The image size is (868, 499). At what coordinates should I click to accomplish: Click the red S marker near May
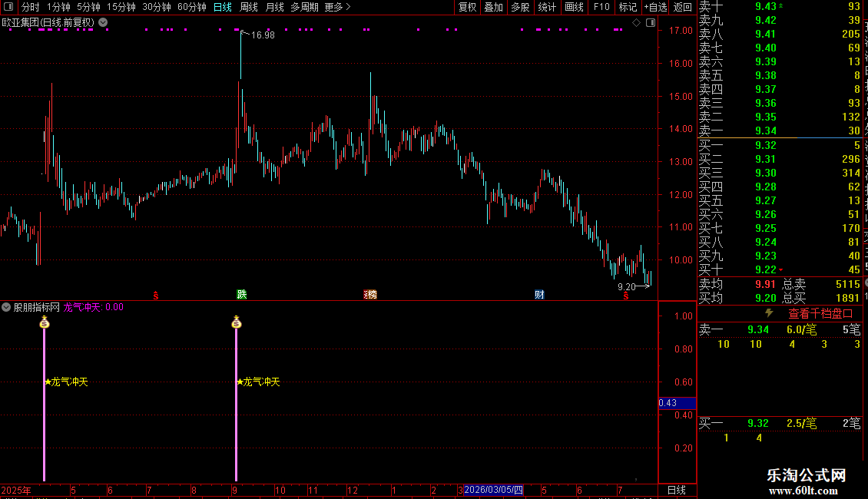pos(156,296)
